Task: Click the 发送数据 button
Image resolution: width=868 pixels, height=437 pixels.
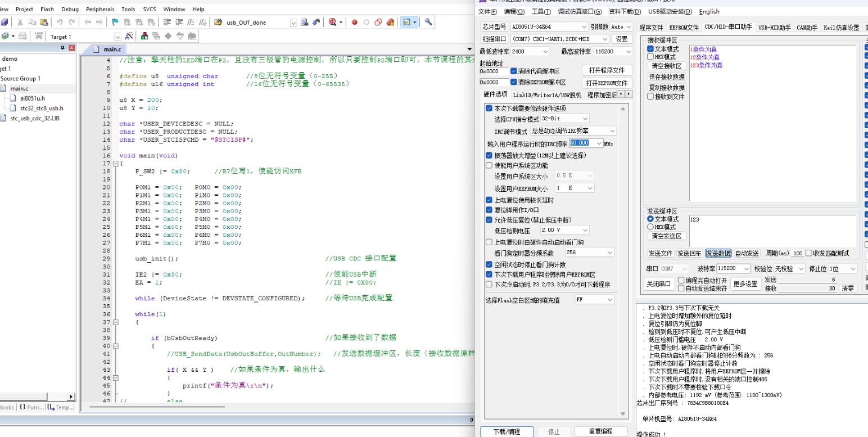Action: click(x=718, y=253)
